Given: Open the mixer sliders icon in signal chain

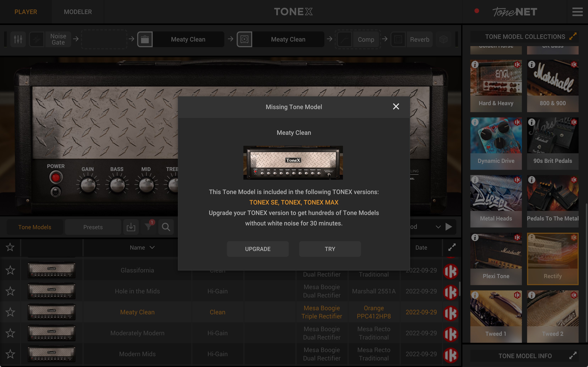Looking at the screenshot, I should [x=18, y=39].
